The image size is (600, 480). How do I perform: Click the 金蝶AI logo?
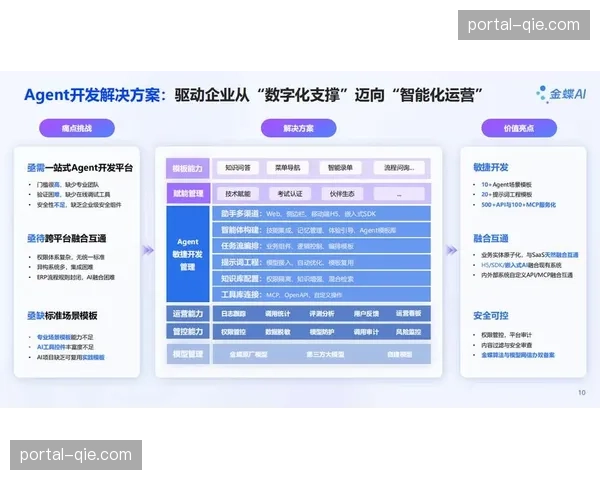561,94
